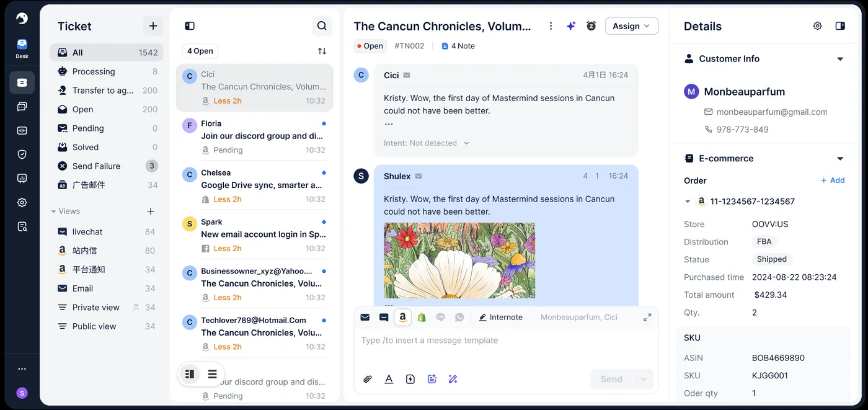Open the livechat view
Viewport: 868px width, 410px height.
pos(107,231)
